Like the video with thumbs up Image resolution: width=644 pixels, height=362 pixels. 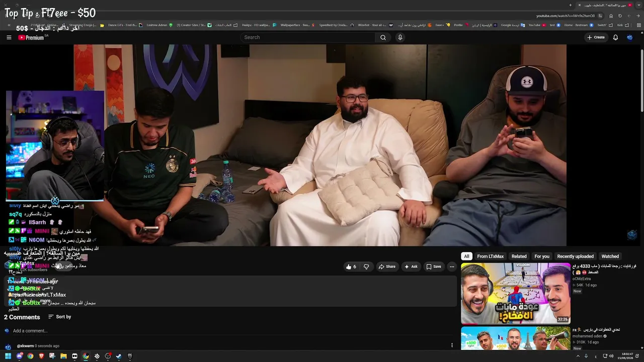click(351, 267)
